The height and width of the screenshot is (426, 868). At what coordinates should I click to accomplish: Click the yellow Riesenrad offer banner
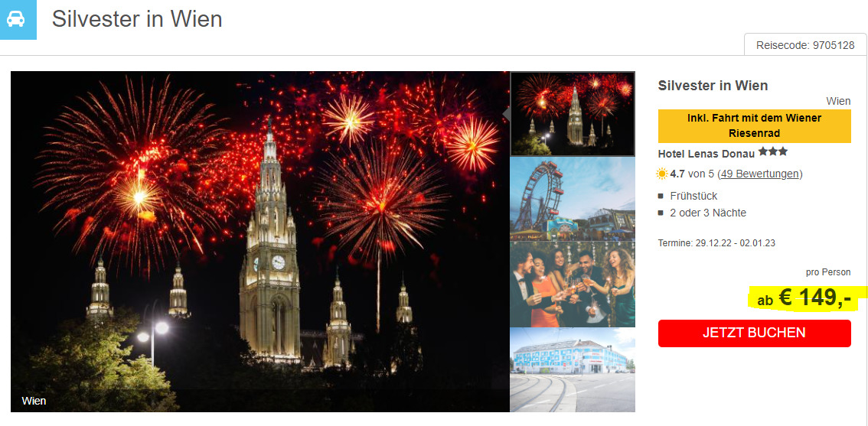coord(754,126)
